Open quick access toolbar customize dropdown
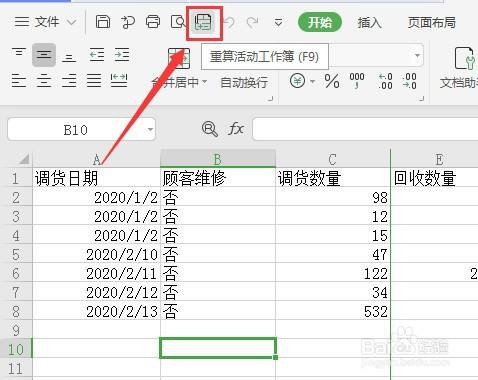 pyautogui.click(x=278, y=23)
